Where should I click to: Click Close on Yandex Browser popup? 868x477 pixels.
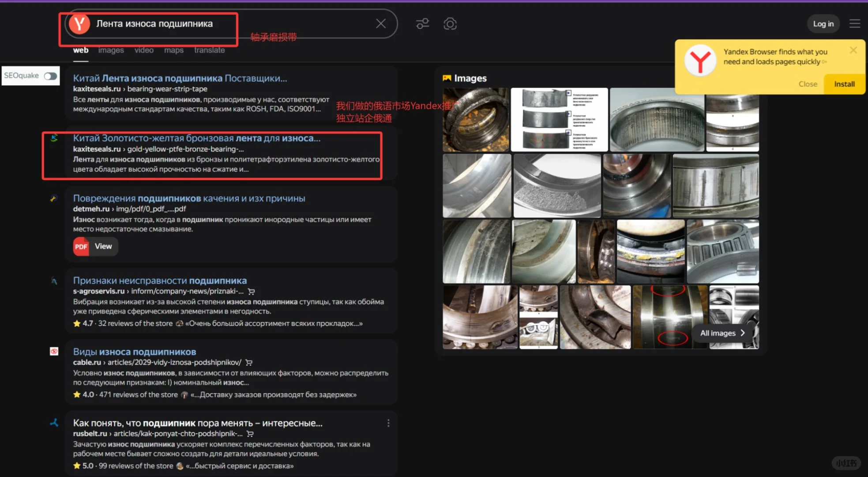click(808, 84)
